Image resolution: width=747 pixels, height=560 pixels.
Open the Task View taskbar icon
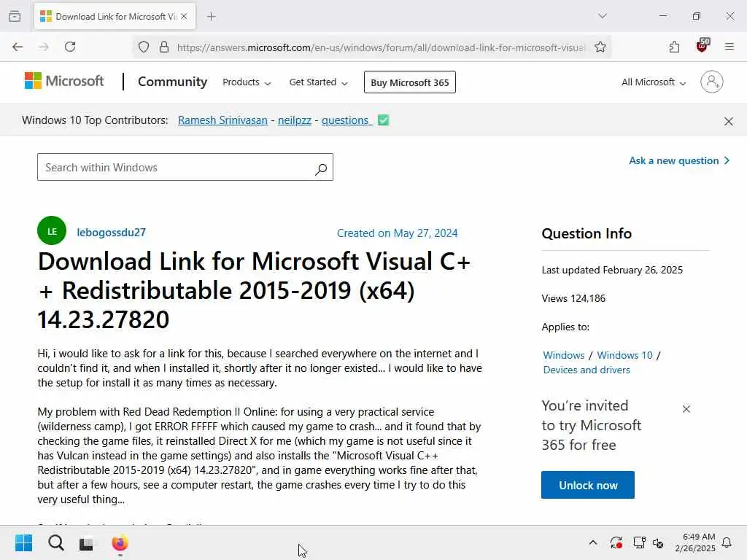click(x=88, y=543)
